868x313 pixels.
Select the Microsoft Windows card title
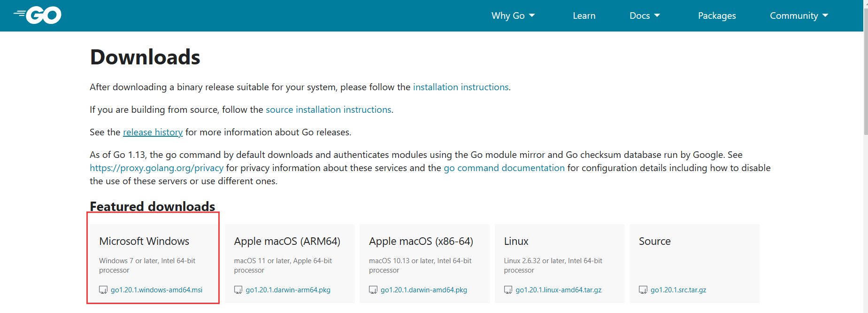(x=144, y=241)
